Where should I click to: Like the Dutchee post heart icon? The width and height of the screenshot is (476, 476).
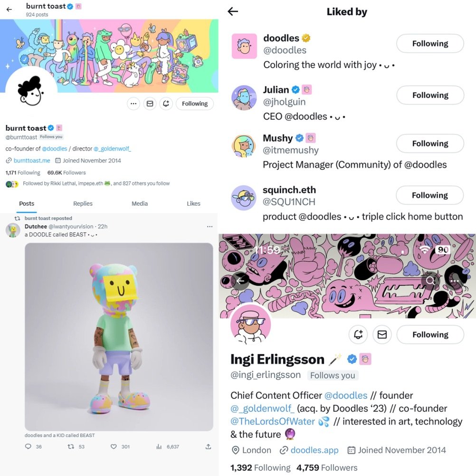coord(114,447)
